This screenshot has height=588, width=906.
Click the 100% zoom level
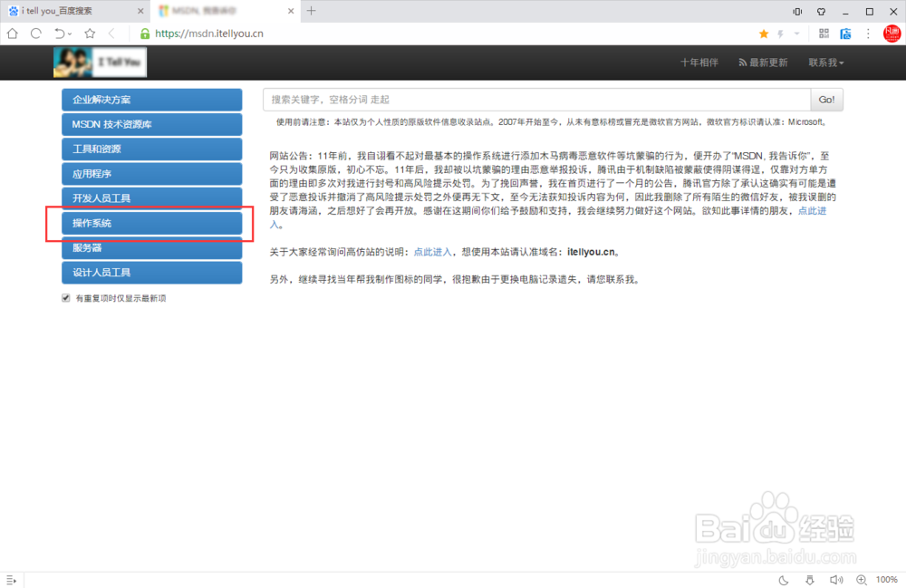tap(886, 579)
